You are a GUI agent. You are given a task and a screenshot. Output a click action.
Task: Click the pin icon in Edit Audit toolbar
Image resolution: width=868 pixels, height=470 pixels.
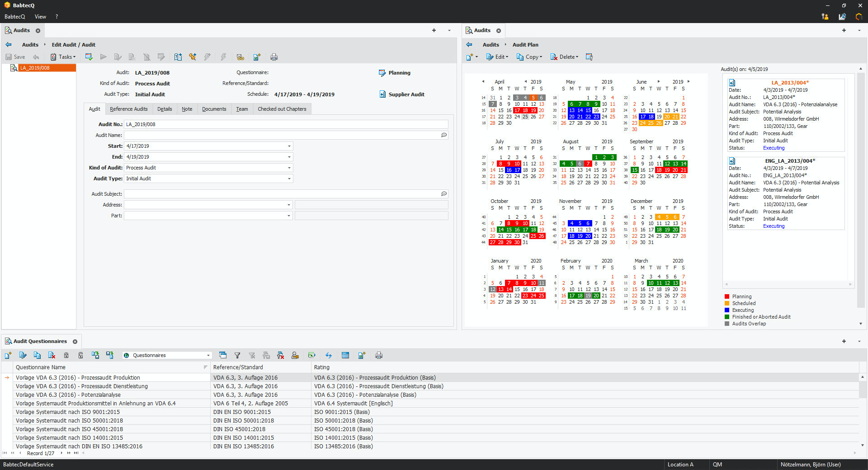pyautogui.click(x=193, y=57)
